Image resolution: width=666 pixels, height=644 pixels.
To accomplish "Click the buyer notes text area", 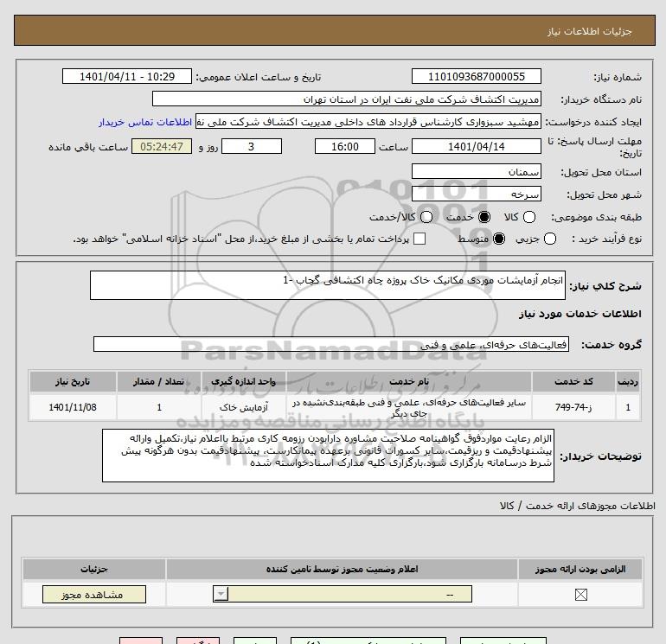I will coord(328,456).
